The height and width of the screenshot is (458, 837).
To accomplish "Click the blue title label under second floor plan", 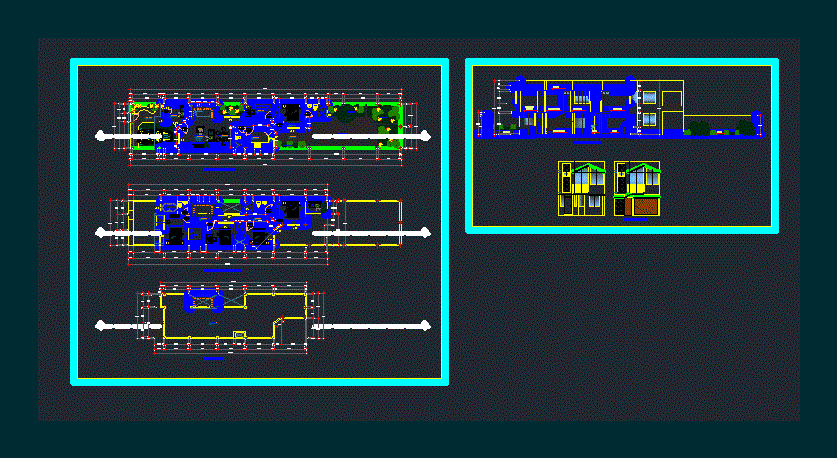I will coord(222,270).
